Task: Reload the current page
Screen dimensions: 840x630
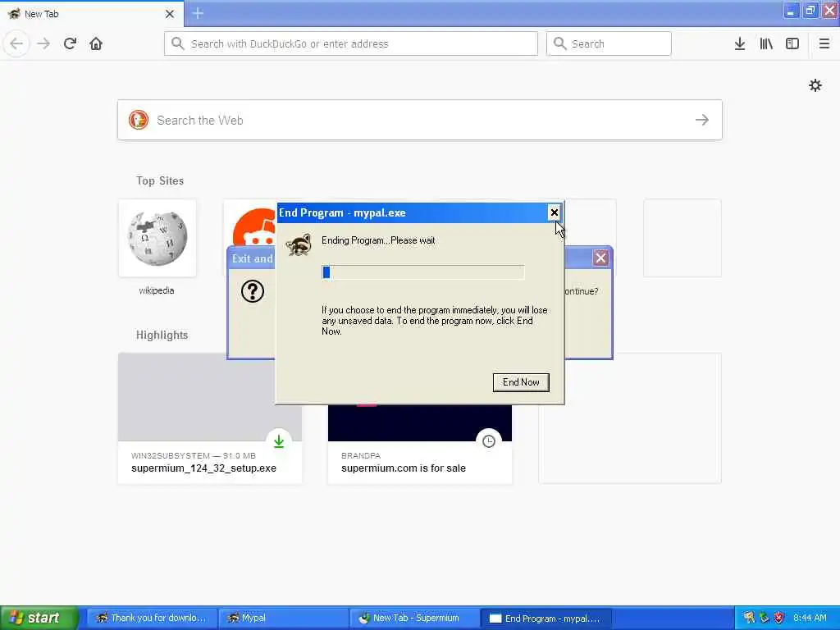Action: 71,43
